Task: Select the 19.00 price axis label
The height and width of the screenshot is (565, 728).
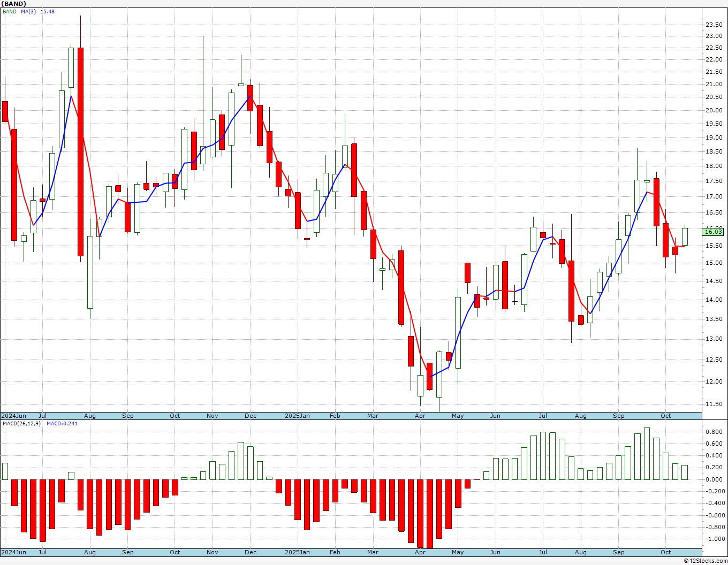Action: (x=714, y=138)
